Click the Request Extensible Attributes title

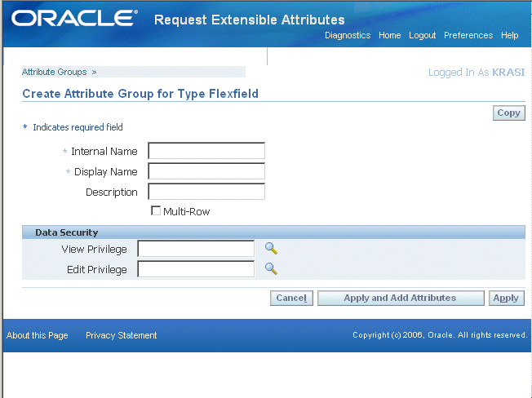point(250,20)
